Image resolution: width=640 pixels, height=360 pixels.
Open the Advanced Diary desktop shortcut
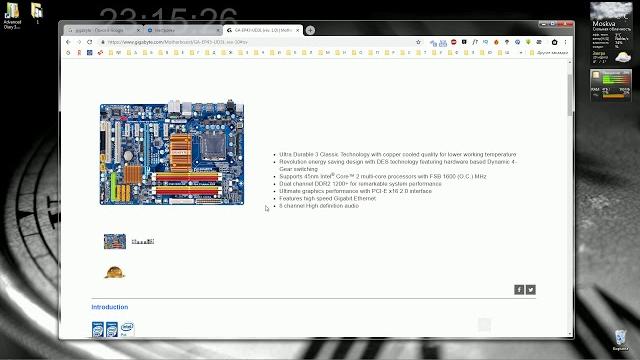point(12,16)
